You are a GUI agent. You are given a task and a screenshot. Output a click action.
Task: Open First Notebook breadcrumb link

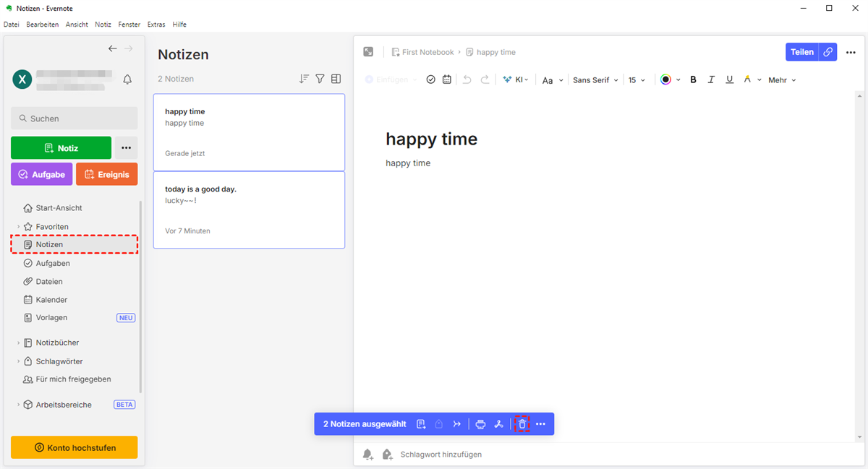[x=422, y=52]
